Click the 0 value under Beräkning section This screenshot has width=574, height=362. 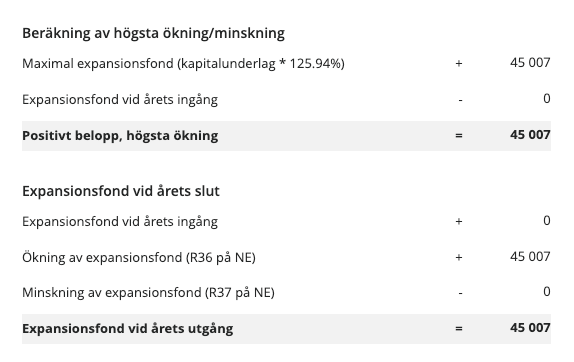547,98
